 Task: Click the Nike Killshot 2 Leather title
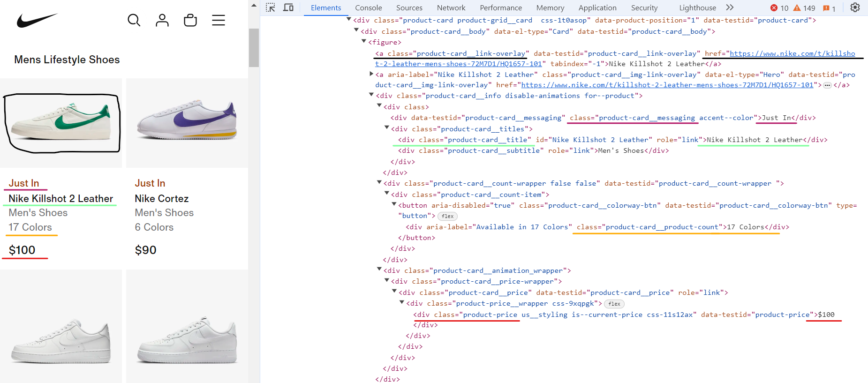point(61,199)
